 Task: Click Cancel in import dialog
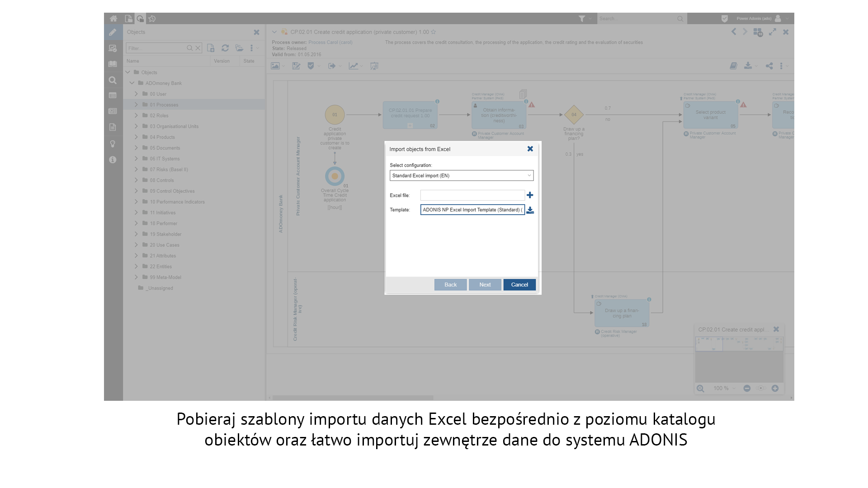[519, 285]
